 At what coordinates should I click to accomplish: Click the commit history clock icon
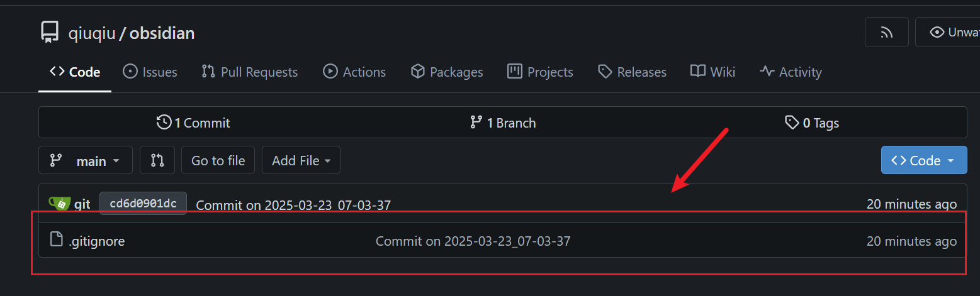164,123
